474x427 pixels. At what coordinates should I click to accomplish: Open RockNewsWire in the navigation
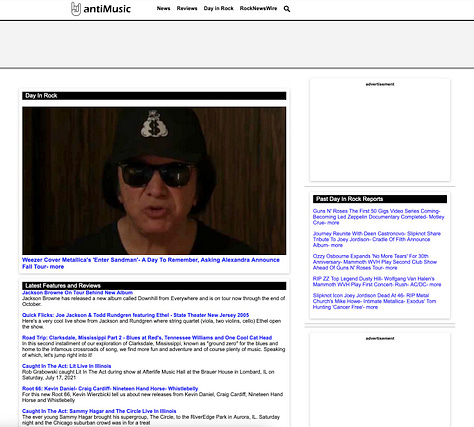258,8
